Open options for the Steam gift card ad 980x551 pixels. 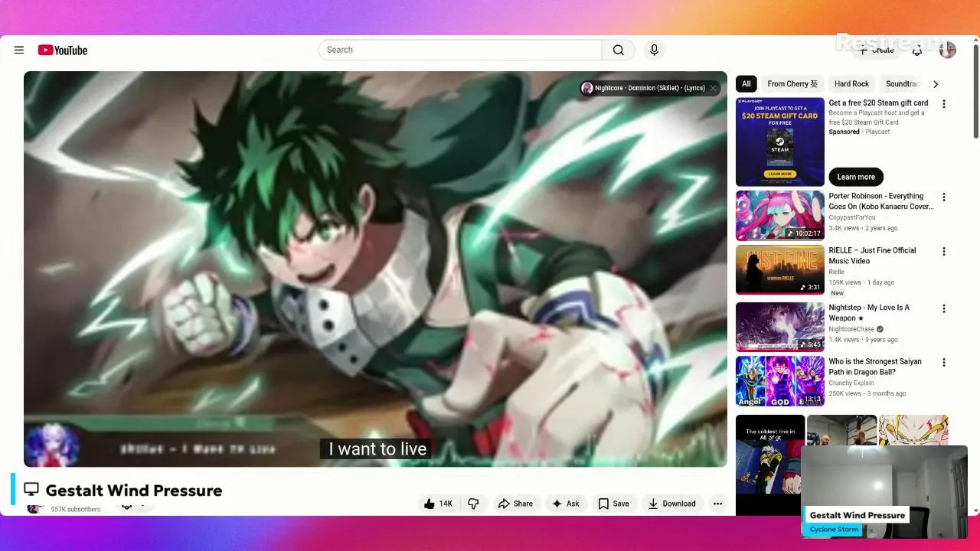(x=943, y=104)
